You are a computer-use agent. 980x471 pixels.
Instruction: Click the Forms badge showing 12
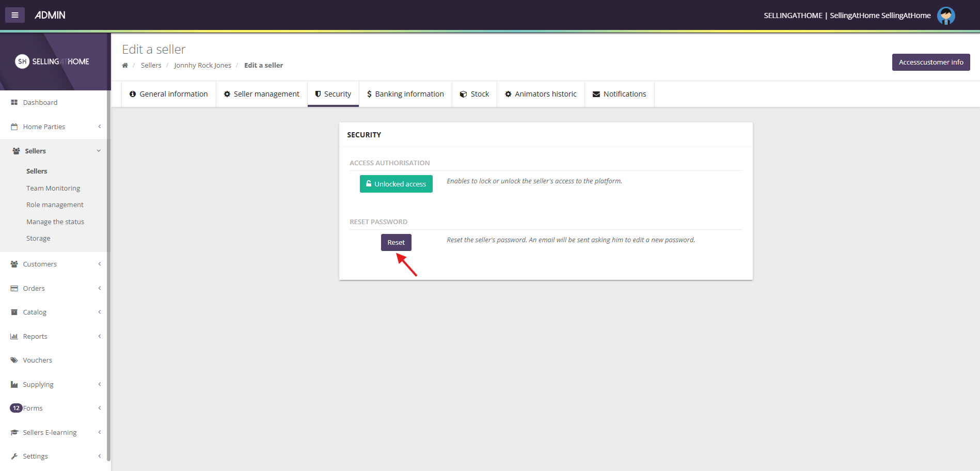click(x=16, y=409)
